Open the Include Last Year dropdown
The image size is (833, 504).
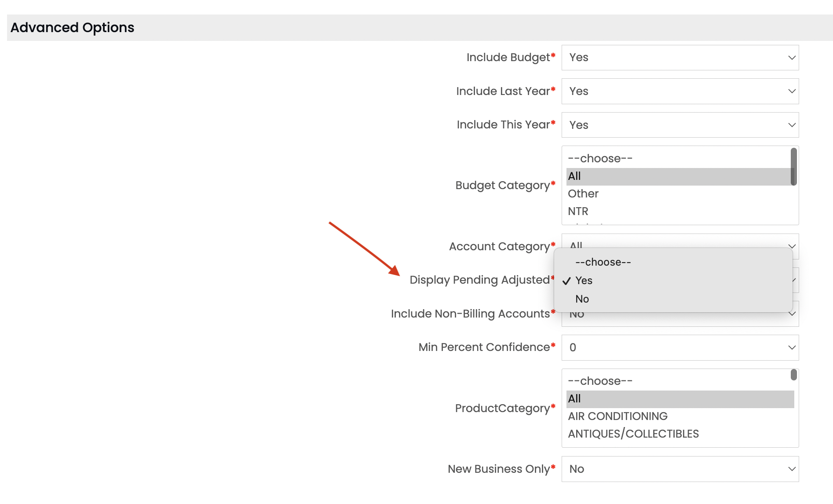click(x=680, y=91)
